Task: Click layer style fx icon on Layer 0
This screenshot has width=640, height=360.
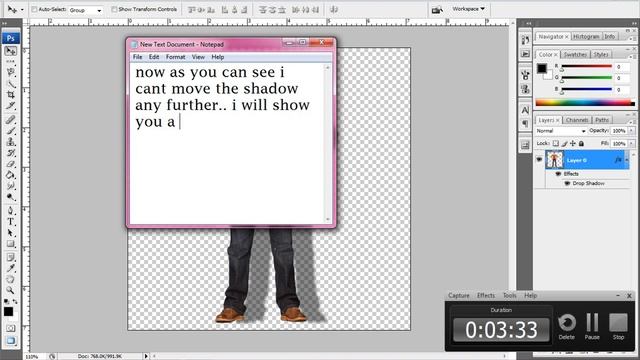Action: pos(618,160)
